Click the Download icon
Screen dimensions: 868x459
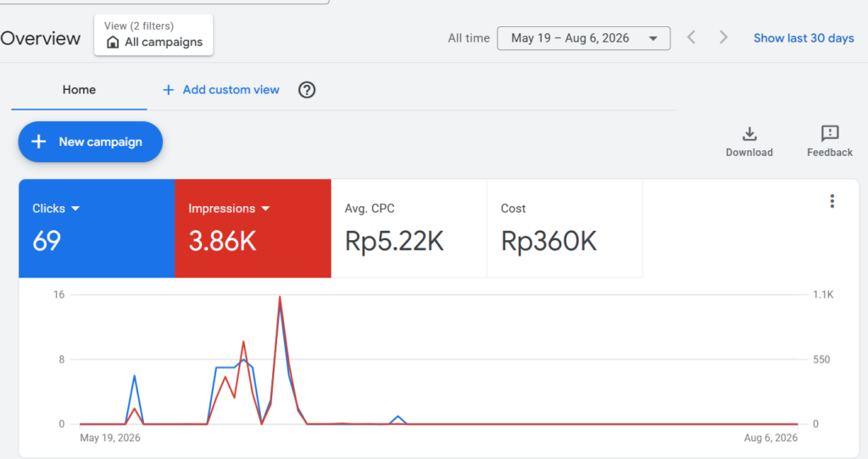(x=749, y=133)
